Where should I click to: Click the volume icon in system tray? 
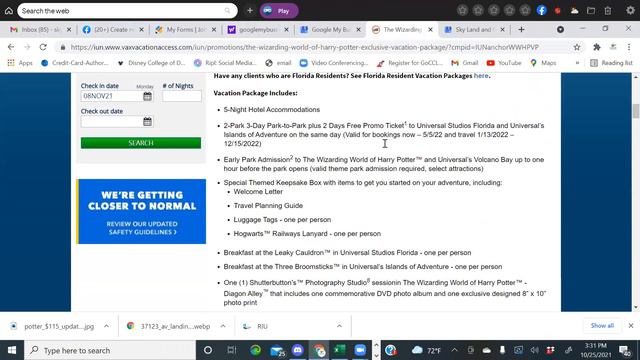[534, 350]
